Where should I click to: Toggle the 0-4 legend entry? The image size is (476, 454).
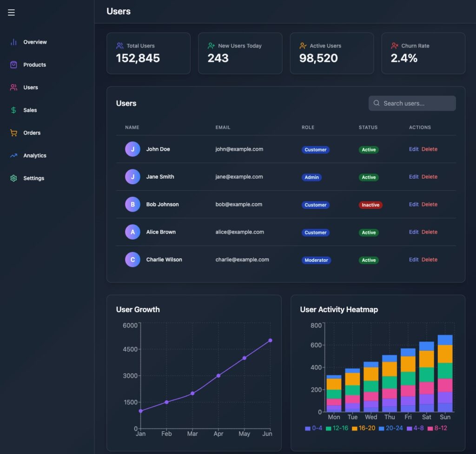pyautogui.click(x=313, y=428)
